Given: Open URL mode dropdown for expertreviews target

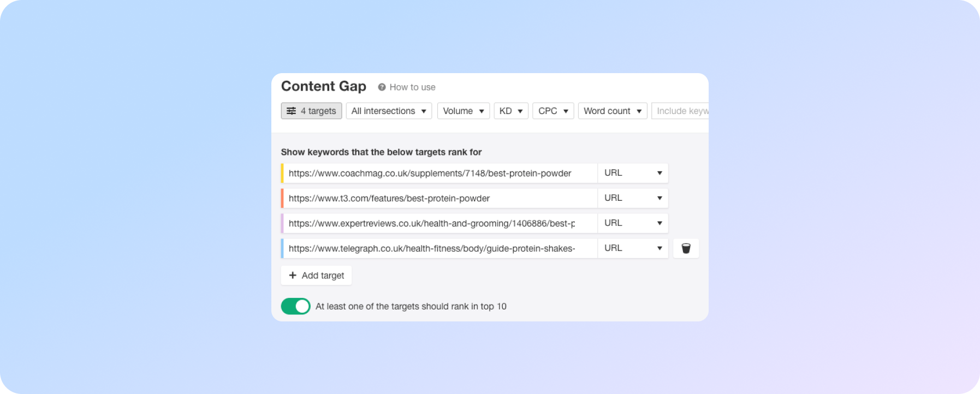Looking at the screenshot, I should tap(633, 223).
